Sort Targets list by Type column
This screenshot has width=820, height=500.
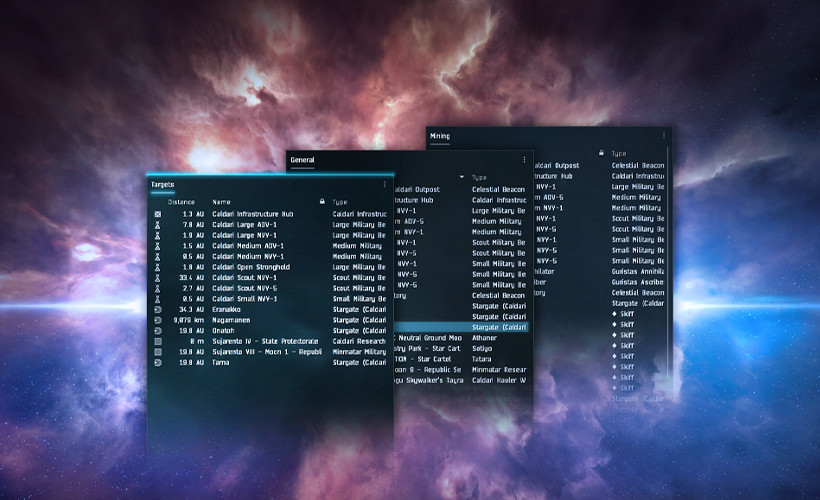click(340, 202)
